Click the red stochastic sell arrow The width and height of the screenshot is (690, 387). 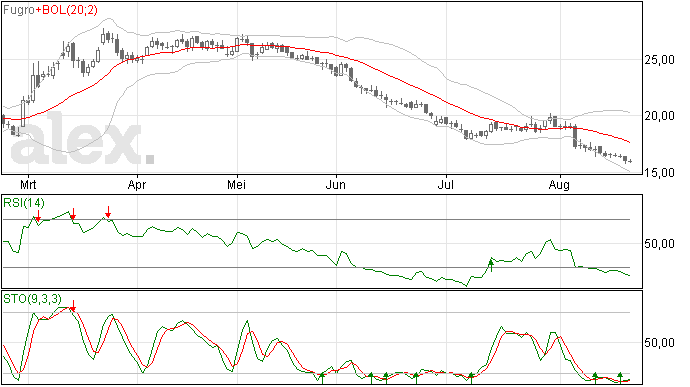click(x=73, y=306)
